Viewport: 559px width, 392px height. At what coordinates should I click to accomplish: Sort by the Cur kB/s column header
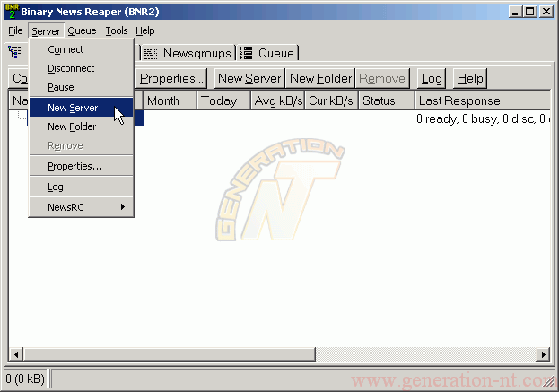(332, 100)
